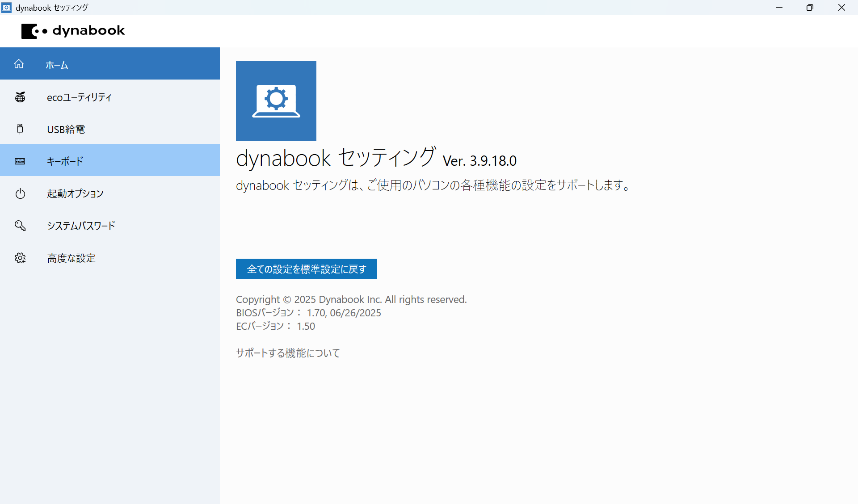858x504 pixels.
Task: Click the home icon in sidebar
Action: [19, 64]
